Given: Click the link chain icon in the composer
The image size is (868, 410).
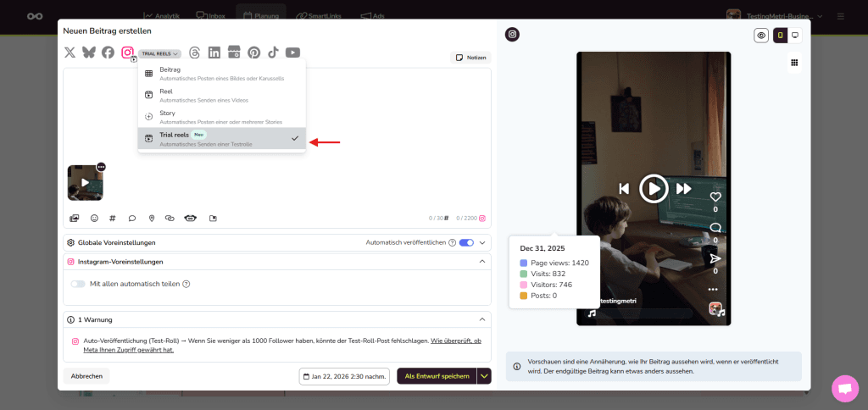Looking at the screenshot, I should coord(170,219).
